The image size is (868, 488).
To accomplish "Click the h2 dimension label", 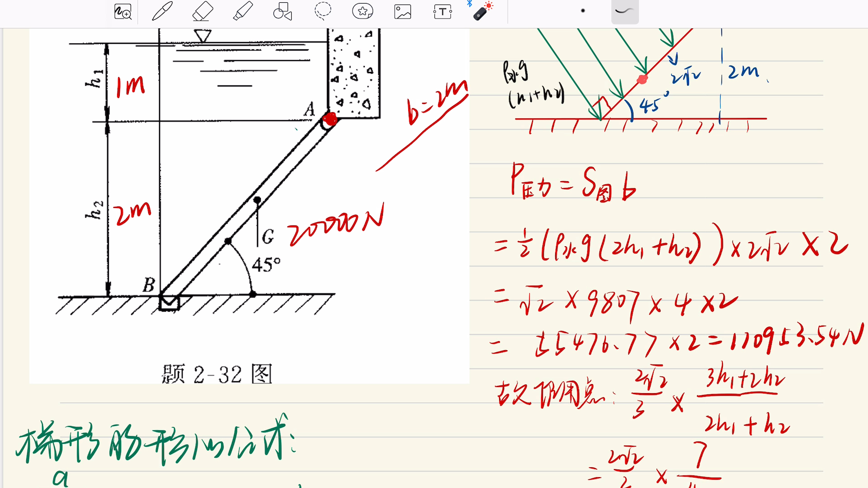I will point(94,210).
